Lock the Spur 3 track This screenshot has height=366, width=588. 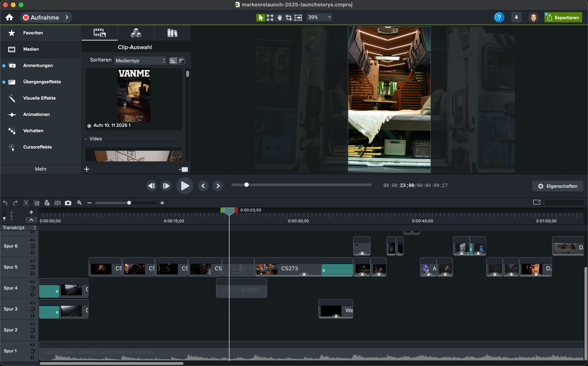click(x=32, y=315)
